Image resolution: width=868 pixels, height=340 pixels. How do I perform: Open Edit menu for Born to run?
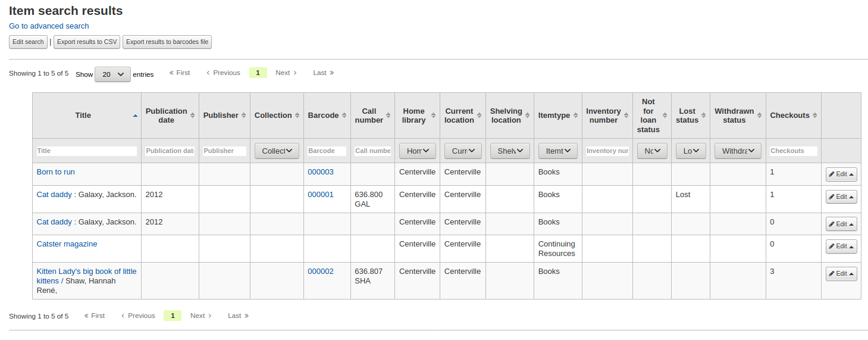point(841,174)
